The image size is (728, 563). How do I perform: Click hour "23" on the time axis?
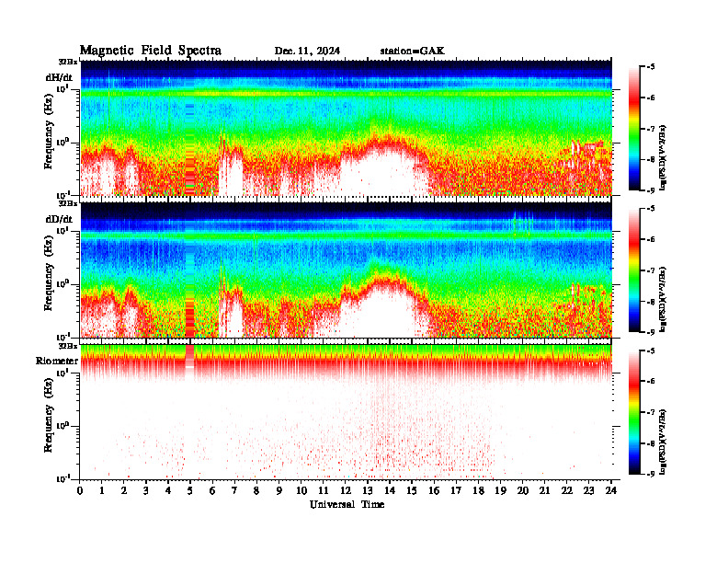click(589, 490)
